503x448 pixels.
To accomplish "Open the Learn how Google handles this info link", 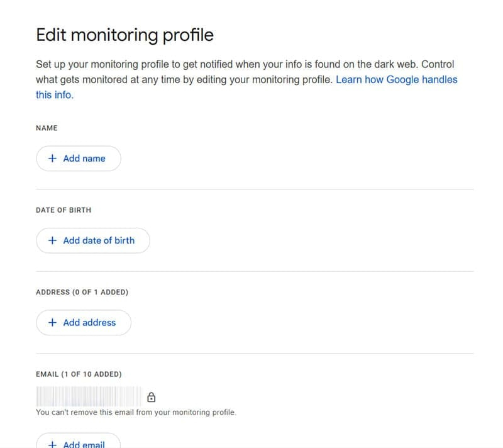I will click(x=397, y=79).
